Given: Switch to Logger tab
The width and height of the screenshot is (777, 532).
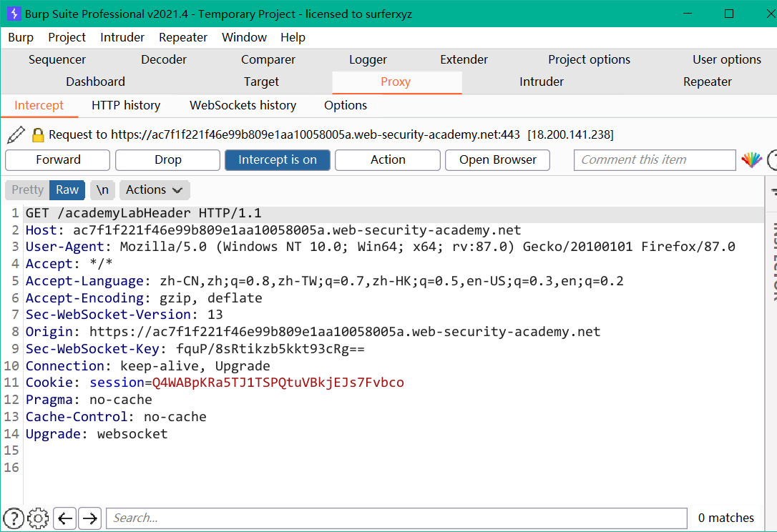Looking at the screenshot, I should tap(368, 59).
